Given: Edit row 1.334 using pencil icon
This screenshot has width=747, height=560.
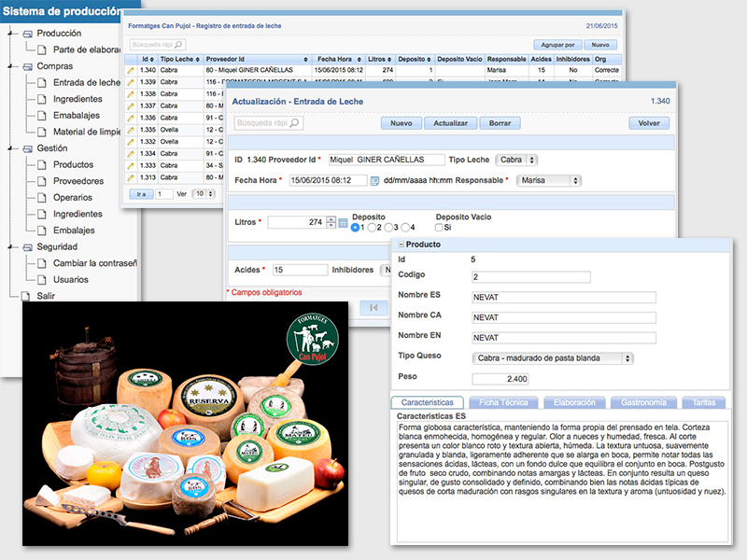Looking at the screenshot, I should click(x=131, y=154).
